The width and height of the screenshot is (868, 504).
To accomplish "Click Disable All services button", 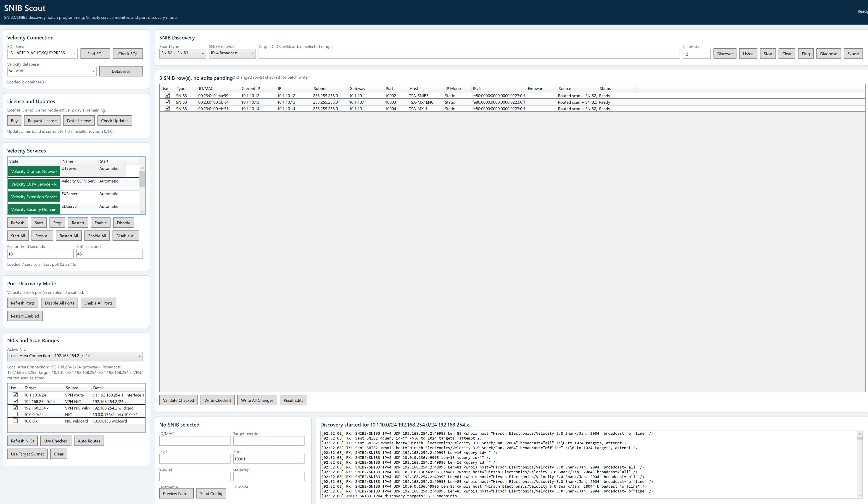I will pos(126,236).
